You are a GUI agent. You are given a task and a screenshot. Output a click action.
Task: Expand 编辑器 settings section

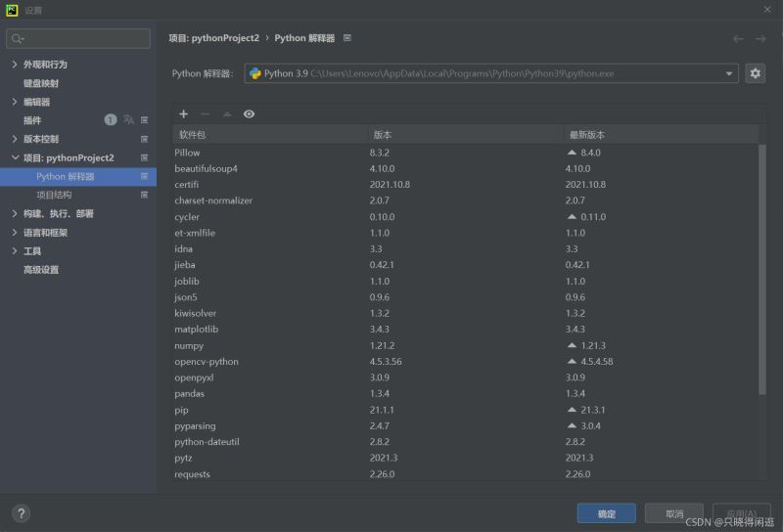click(x=15, y=102)
